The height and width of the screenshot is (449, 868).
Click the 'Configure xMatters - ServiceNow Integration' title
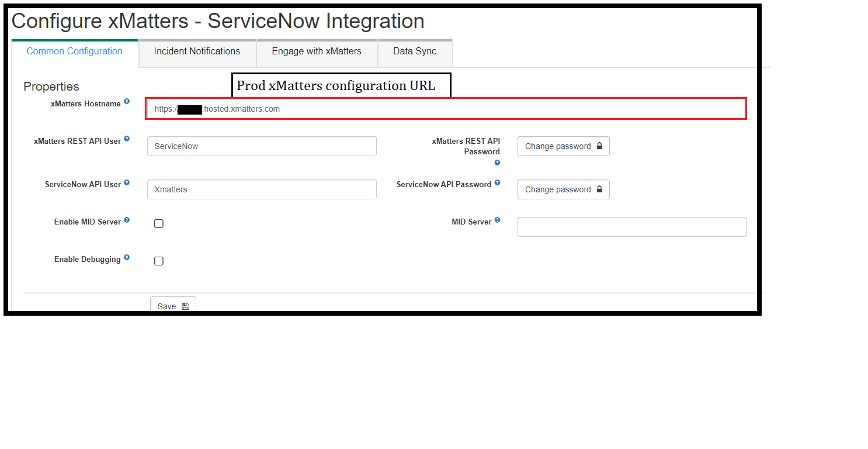point(218,21)
